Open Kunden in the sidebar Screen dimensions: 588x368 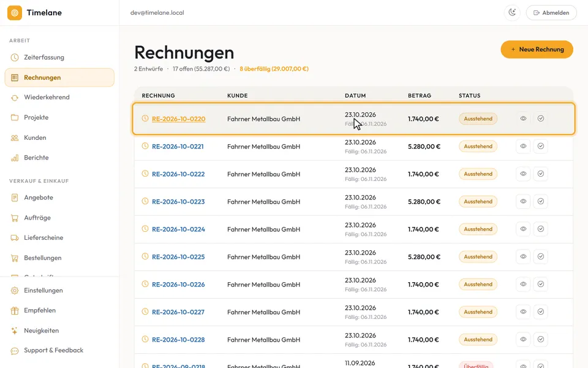pyautogui.click(x=59, y=138)
